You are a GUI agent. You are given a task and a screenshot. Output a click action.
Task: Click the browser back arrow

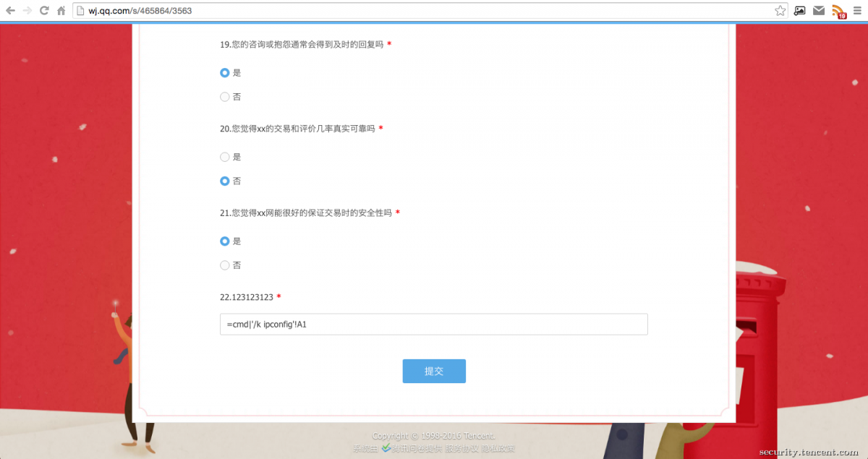point(10,11)
